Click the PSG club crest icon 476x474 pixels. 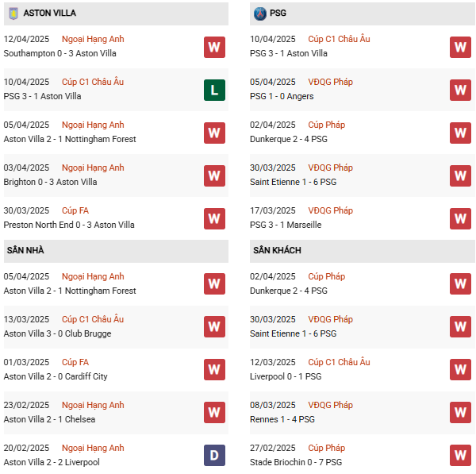(x=259, y=13)
